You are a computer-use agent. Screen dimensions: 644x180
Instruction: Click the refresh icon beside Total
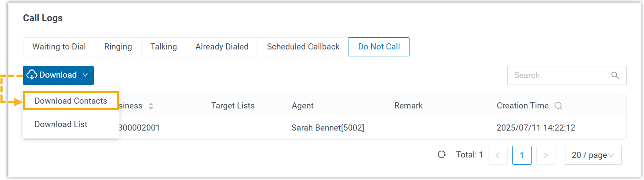(x=442, y=155)
